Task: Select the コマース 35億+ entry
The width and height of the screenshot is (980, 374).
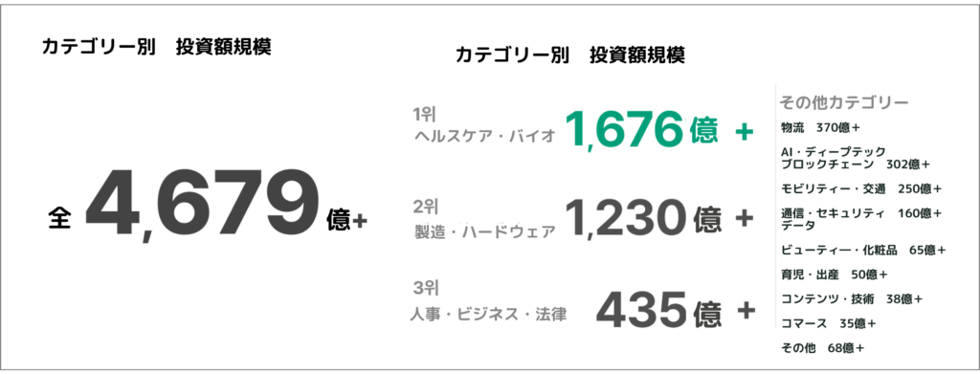Action: coord(828,323)
